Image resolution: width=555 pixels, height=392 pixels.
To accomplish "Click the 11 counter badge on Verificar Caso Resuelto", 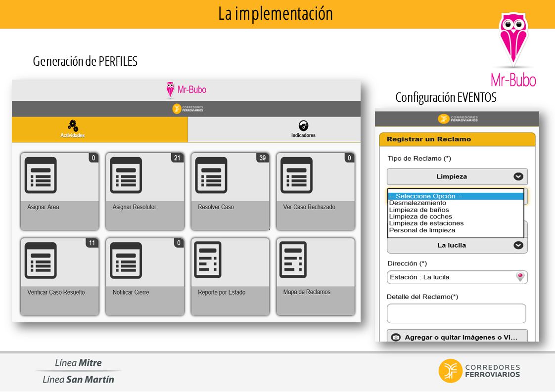I will point(92,243).
